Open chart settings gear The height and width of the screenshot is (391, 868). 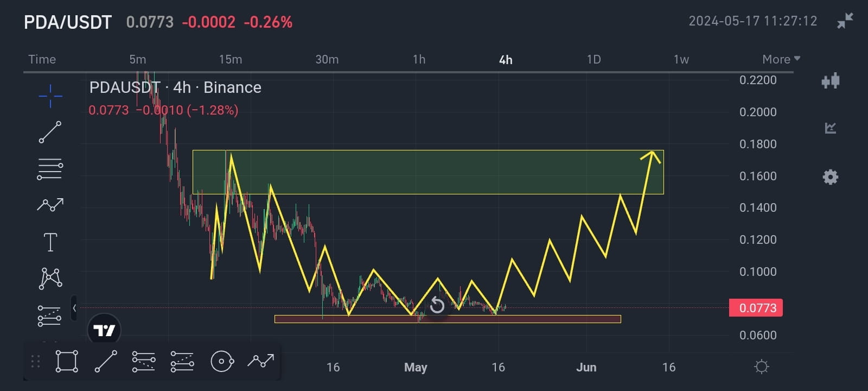[x=831, y=176]
